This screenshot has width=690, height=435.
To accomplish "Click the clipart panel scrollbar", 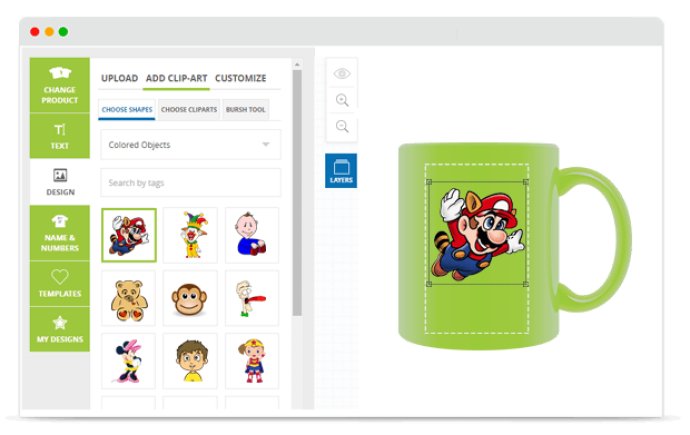I will [x=297, y=192].
